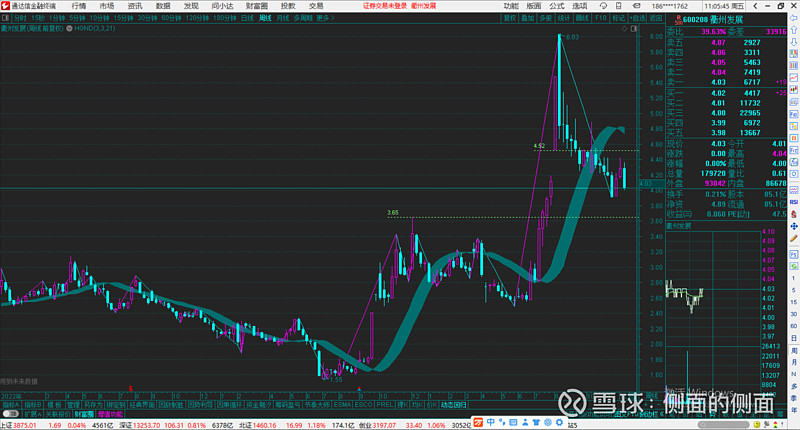Open the input method skin shirt icon
The width and height of the screenshot is (800, 430).
pyautogui.click(x=536, y=422)
